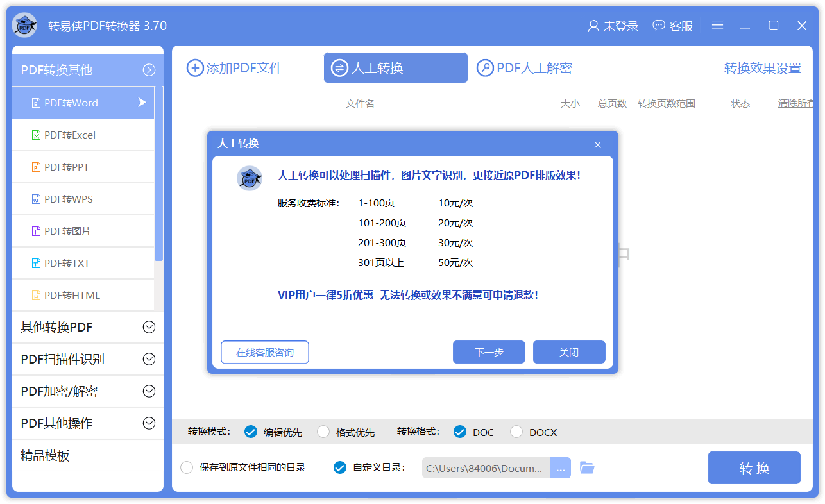Screen dimensions: 825x504
Task: Click the PDF转HTML file icon
Action: (37, 295)
